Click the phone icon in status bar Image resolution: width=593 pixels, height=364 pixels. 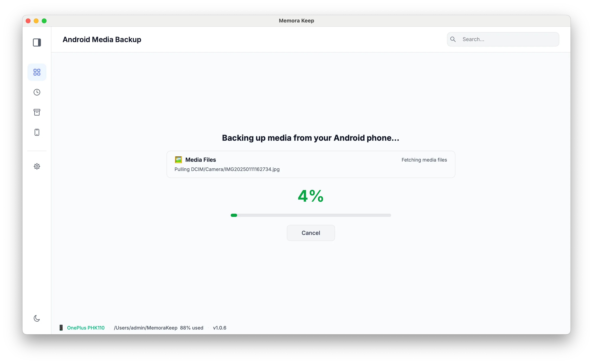click(61, 328)
